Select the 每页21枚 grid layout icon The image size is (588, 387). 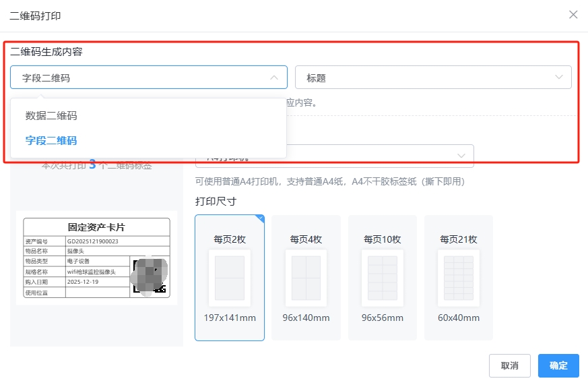458,278
